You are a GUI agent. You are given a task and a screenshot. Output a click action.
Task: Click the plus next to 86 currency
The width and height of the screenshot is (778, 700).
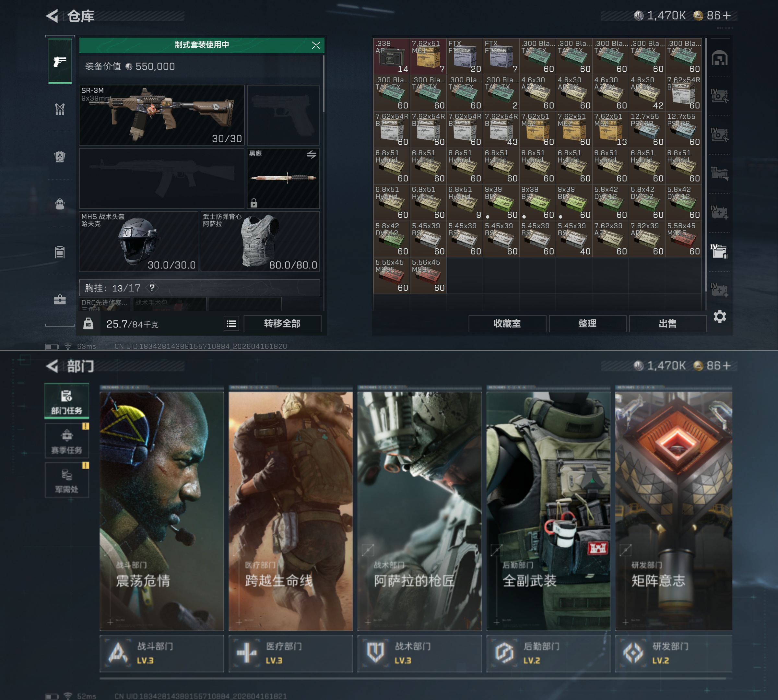point(726,15)
